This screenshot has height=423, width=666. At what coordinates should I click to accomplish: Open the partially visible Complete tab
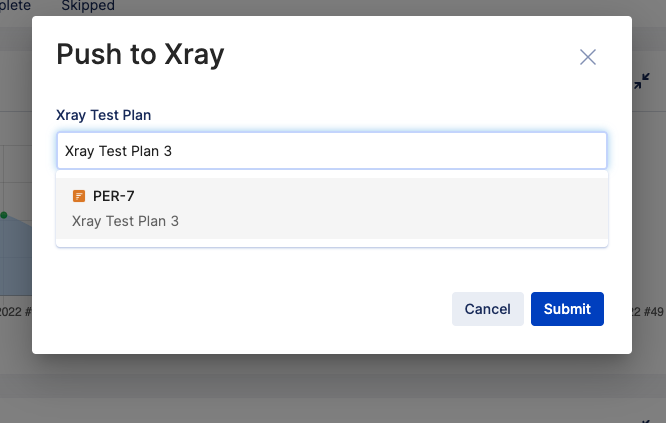pyautogui.click(x=14, y=6)
